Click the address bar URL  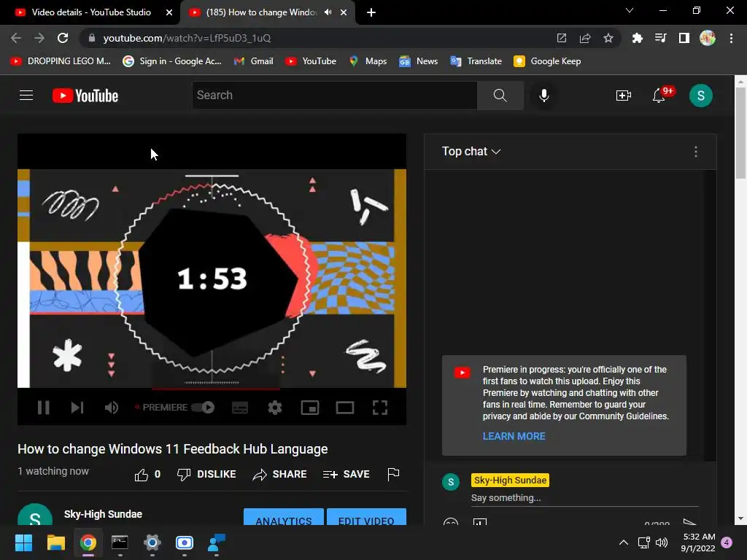click(x=187, y=38)
